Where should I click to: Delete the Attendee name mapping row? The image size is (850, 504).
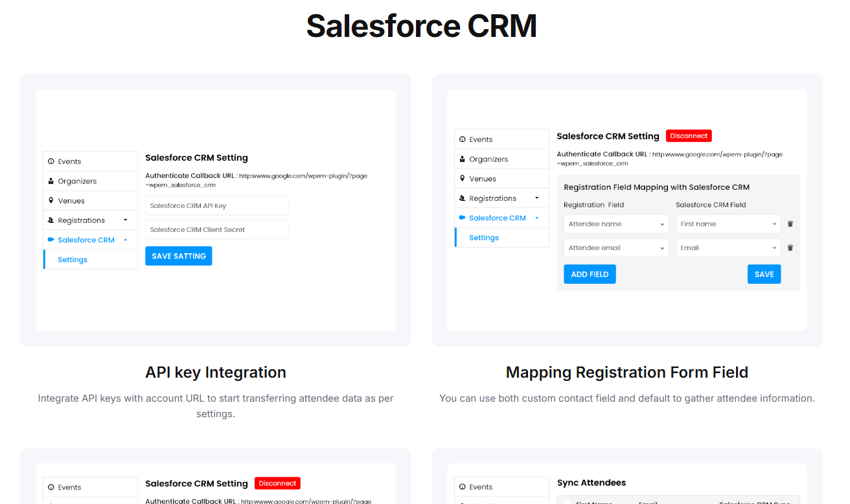(790, 224)
